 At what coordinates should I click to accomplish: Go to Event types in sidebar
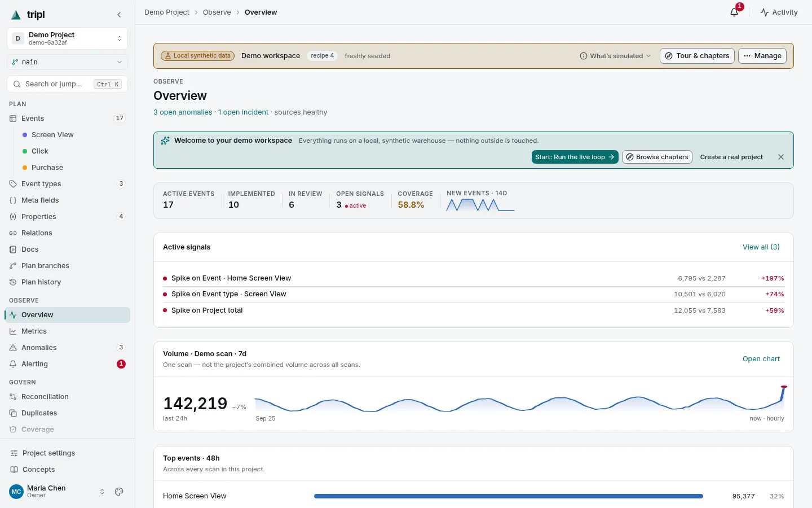pyautogui.click(x=67, y=184)
